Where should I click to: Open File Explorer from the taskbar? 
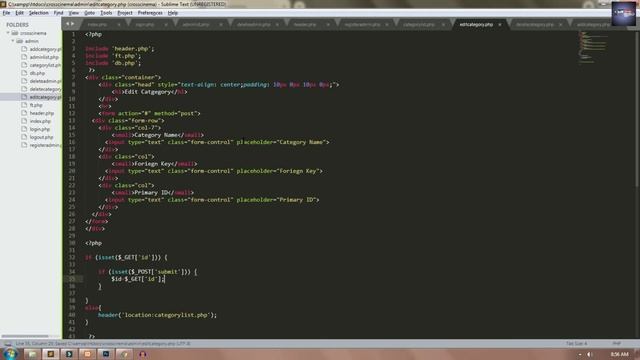pos(32,354)
